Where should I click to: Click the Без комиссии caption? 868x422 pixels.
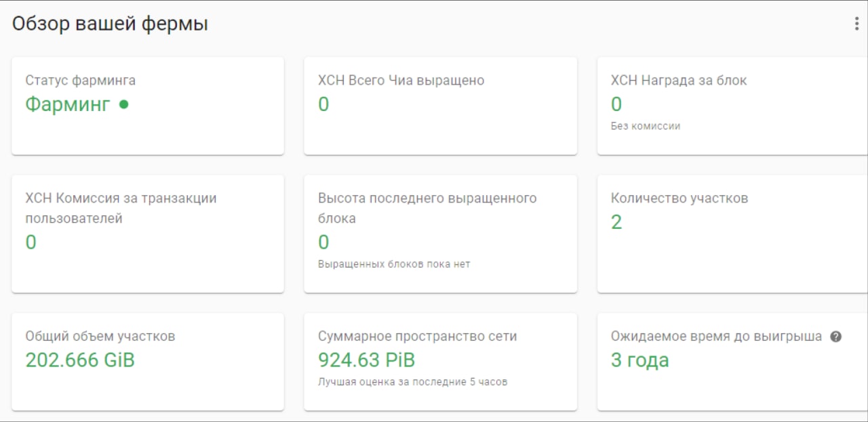pyautogui.click(x=646, y=126)
